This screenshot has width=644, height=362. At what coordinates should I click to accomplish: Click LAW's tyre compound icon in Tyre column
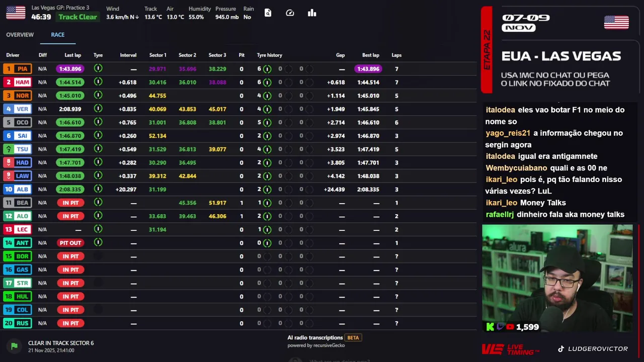pos(98,175)
